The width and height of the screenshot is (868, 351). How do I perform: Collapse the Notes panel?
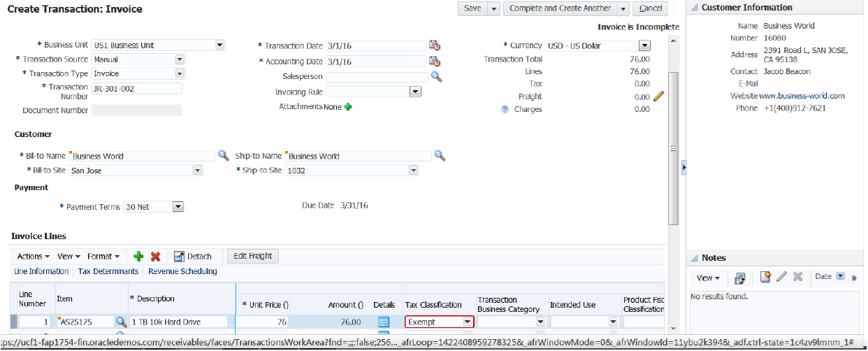pos(694,258)
